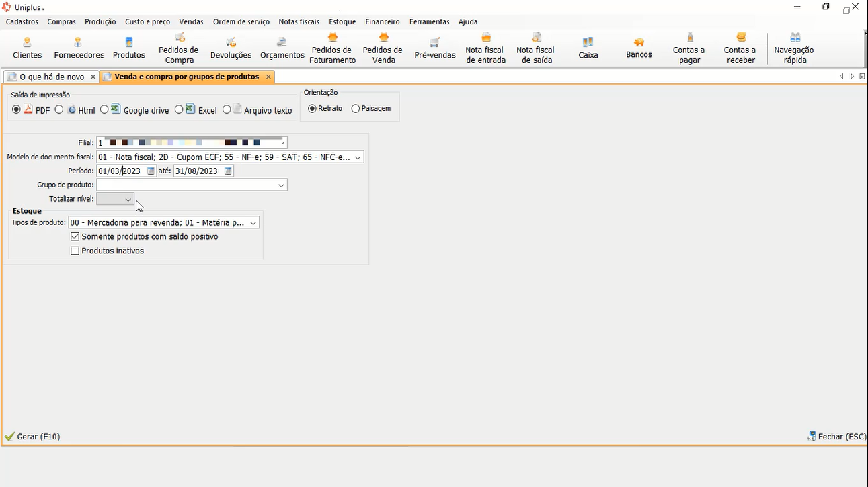This screenshot has width=868, height=487.
Task: Open the Caixa toolbar shortcut
Action: tap(588, 48)
